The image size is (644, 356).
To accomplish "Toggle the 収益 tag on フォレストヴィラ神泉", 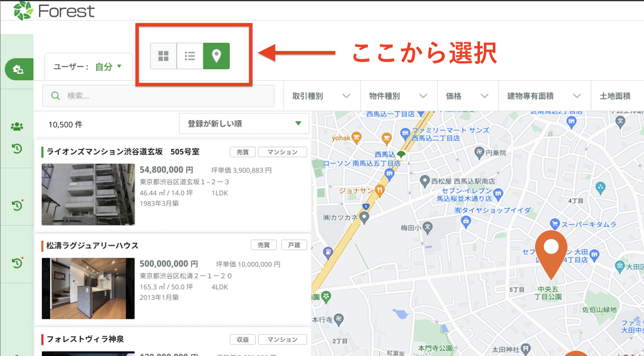I will 243,339.
